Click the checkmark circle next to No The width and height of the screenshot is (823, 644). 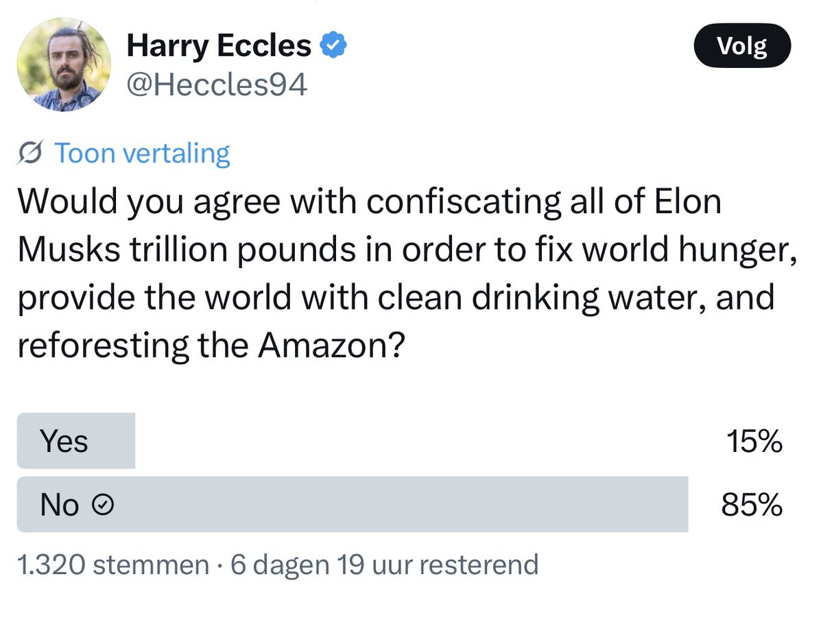pyautogui.click(x=102, y=506)
